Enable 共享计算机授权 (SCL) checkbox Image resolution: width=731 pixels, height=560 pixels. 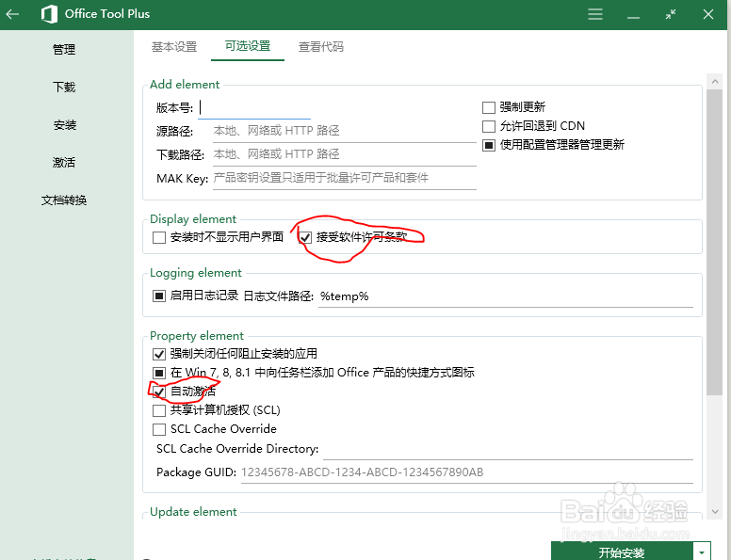point(159,410)
